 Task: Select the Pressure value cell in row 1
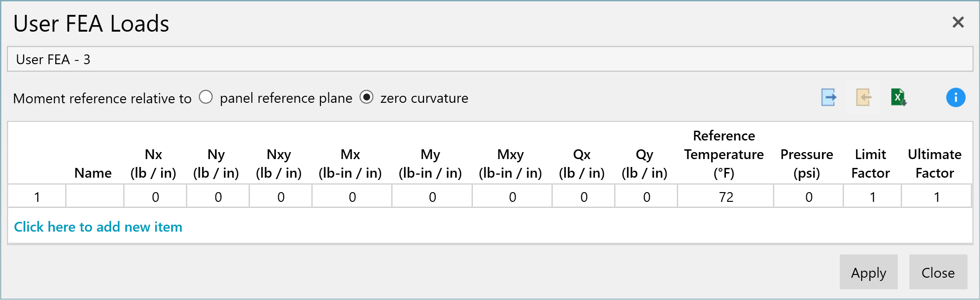pos(809,196)
